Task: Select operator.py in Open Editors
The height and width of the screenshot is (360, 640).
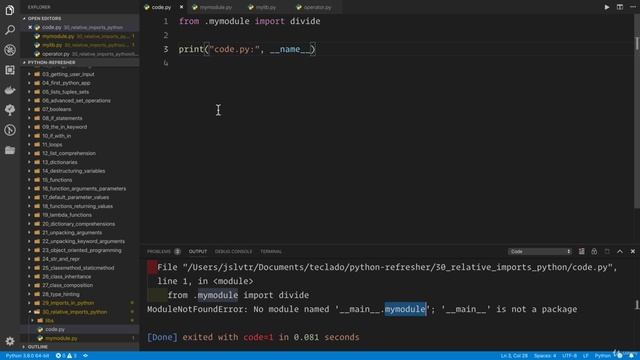Action: [x=80, y=54]
